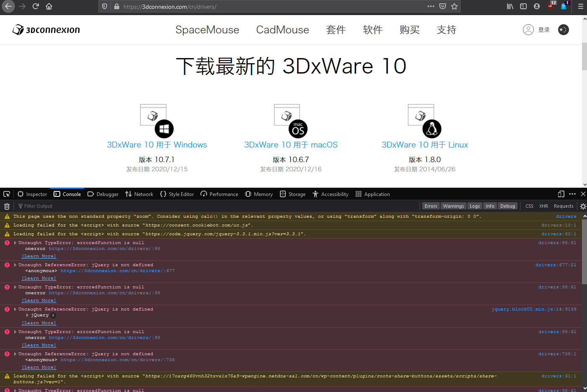Expand the first erroredFunction is null TypeError

click(x=15, y=243)
